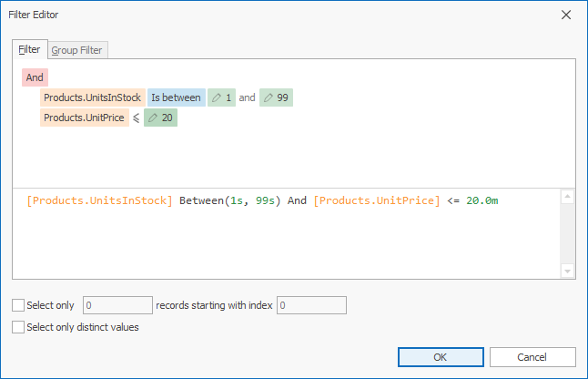This screenshot has height=379, width=588.
Task: Change the less-or-equal operator symbol
Action: [136, 118]
